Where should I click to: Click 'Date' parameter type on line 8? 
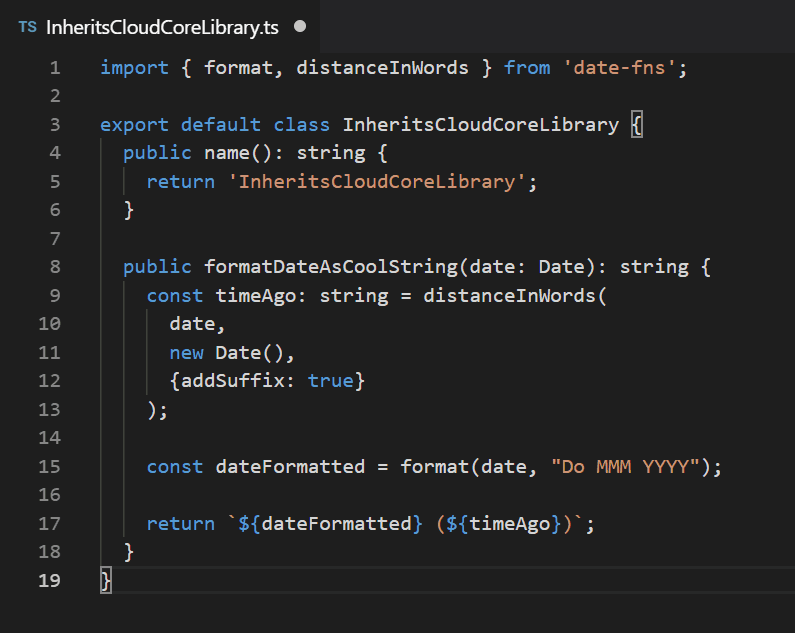[561, 267]
